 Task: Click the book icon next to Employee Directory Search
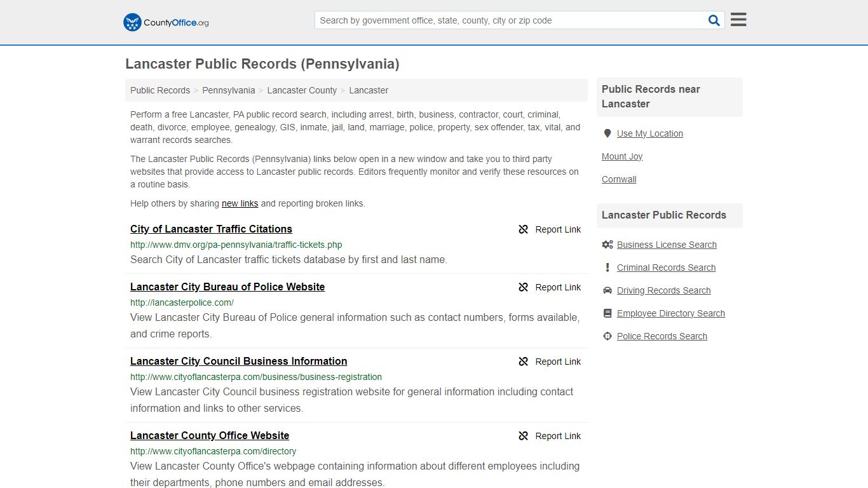607,313
